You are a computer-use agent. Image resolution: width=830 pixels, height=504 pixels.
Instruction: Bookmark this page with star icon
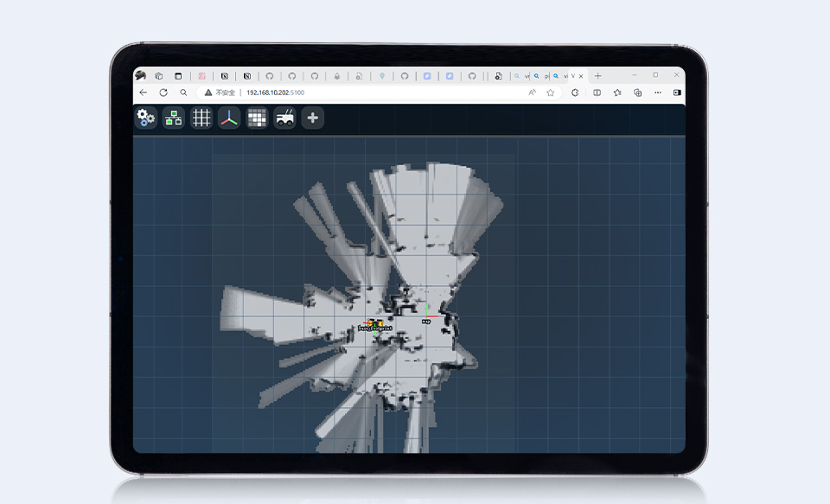(x=551, y=93)
